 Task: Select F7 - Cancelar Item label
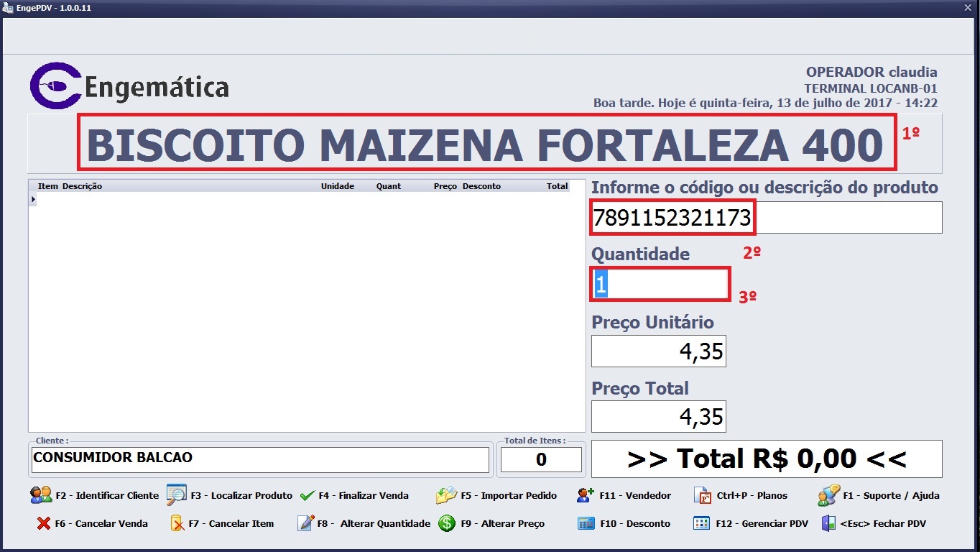coord(231,523)
